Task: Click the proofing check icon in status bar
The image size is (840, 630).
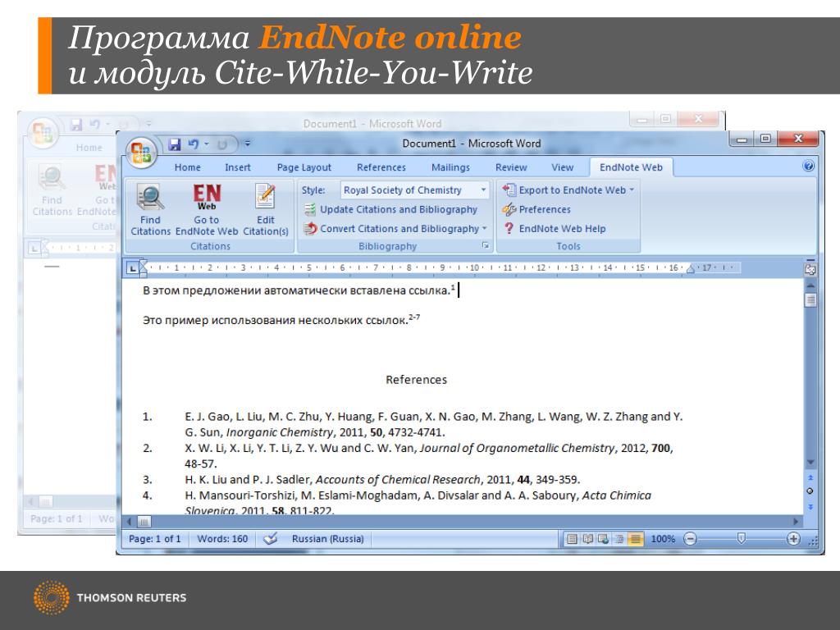Action: 271,538
